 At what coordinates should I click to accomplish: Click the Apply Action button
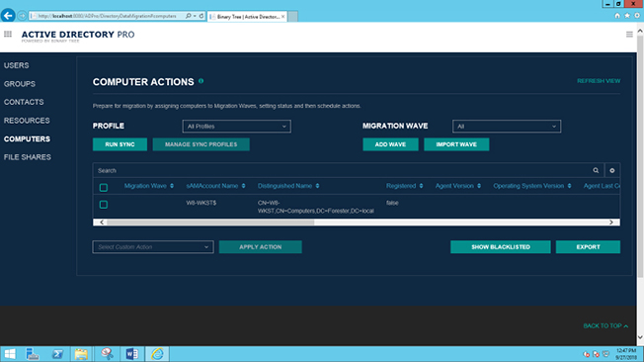tap(261, 247)
